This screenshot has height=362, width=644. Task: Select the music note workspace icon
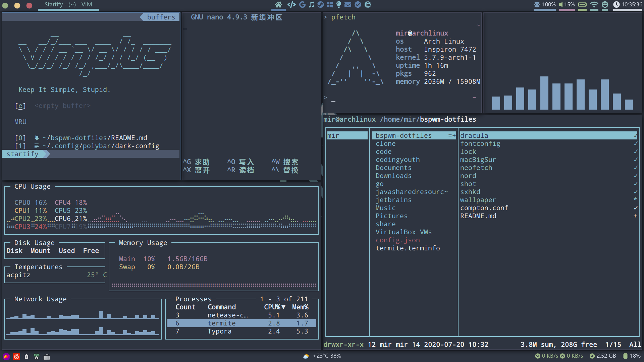point(312,5)
